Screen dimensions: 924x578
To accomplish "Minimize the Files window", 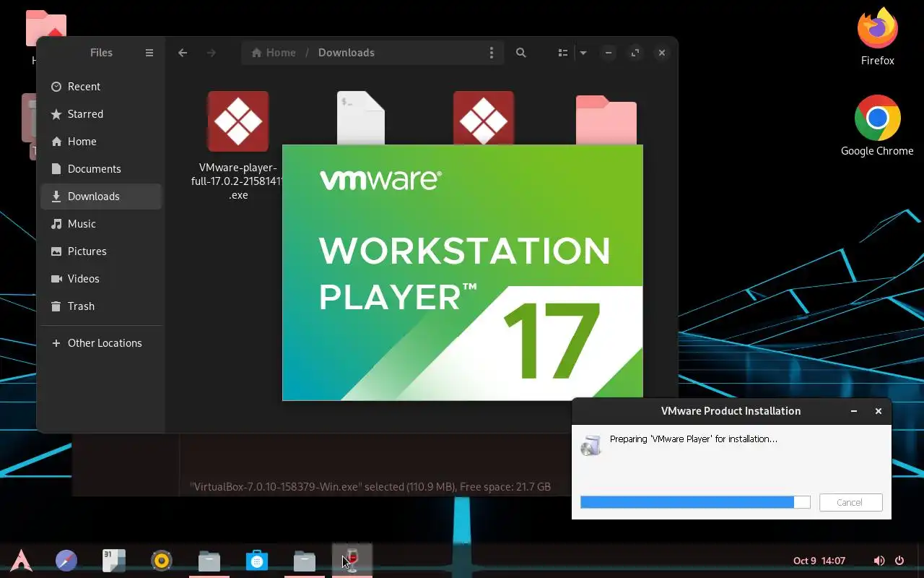I will click(x=609, y=53).
